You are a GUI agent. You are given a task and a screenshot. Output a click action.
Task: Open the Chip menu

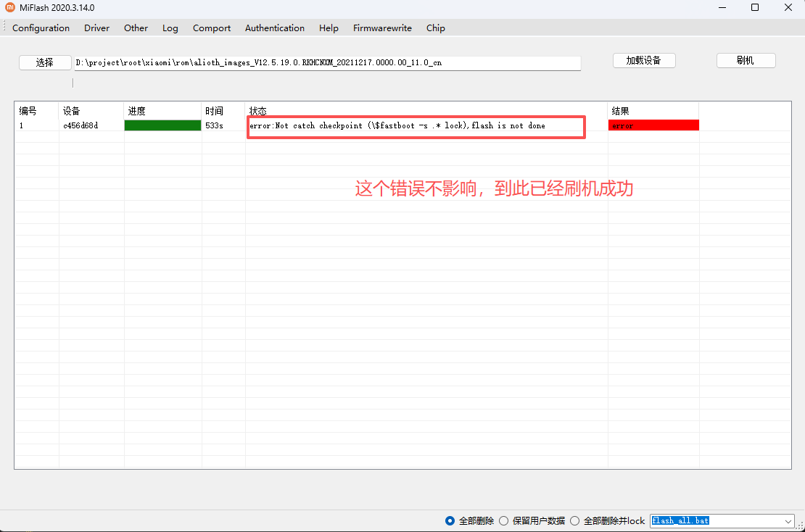tap(435, 28)
